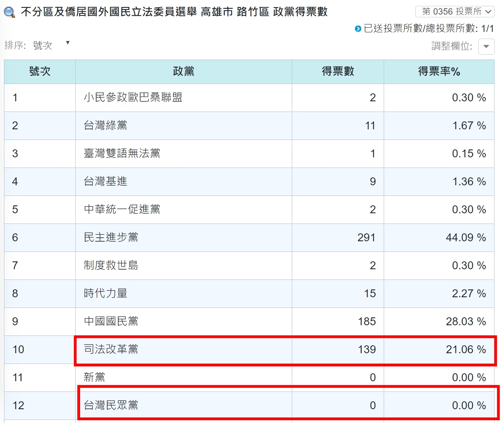This screenshot has height=423, width=504.
Task: Click the vote count 185
Action: tap(367, 322)
